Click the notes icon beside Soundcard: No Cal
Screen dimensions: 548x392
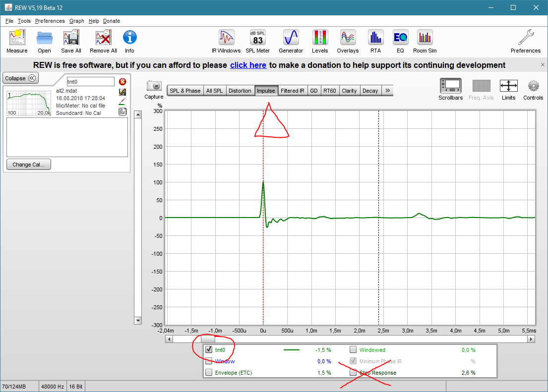[122, 112]
